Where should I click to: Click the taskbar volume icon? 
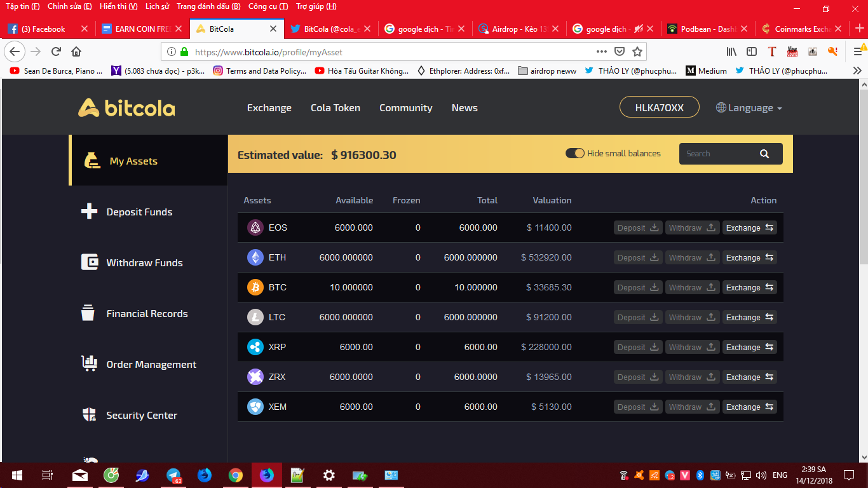click(x=761, y=475)
